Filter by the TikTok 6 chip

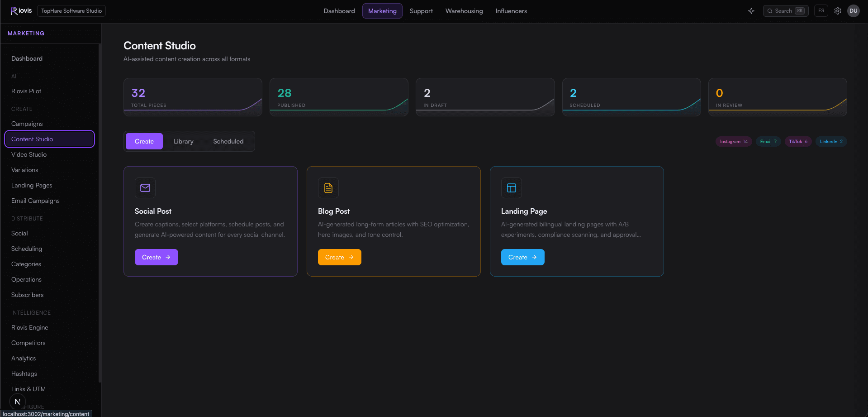tap(798, 142)
